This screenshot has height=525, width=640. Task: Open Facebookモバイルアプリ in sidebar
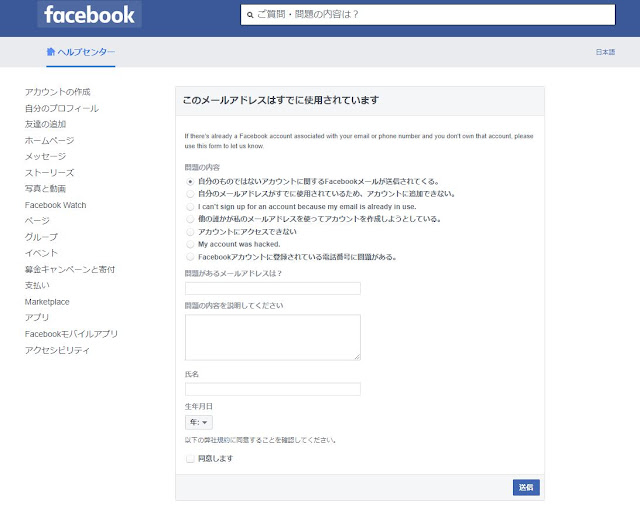click(71, 334)
